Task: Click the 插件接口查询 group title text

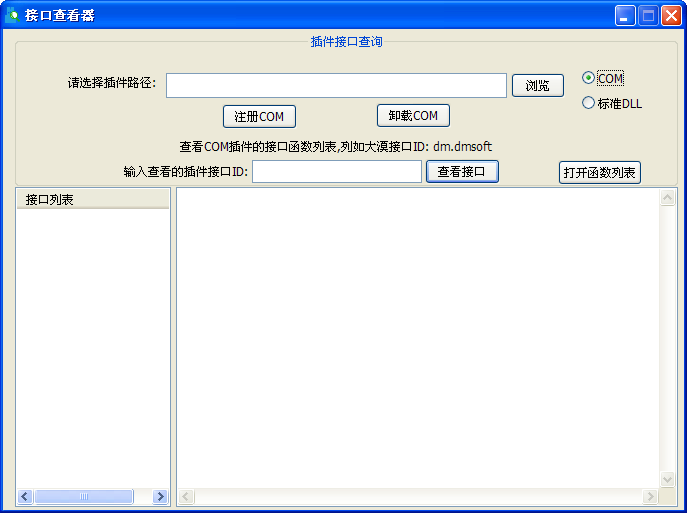Action: [347, 42]
